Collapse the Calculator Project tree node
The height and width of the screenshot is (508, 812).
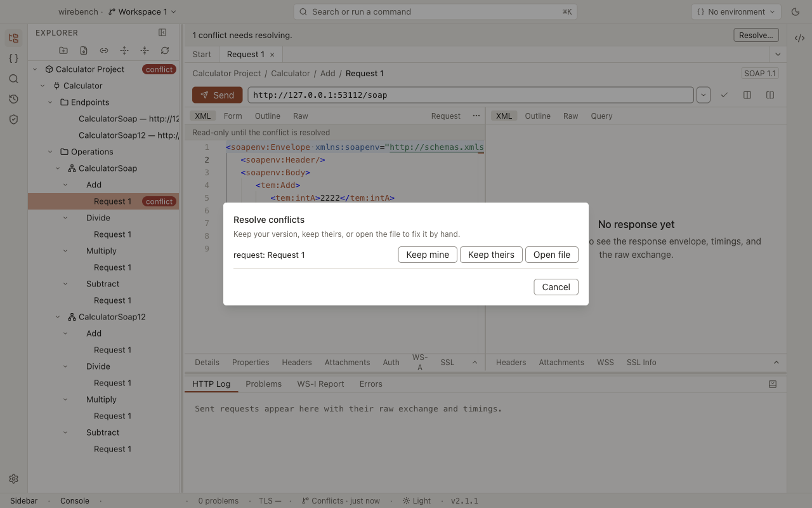coord(36,69)
